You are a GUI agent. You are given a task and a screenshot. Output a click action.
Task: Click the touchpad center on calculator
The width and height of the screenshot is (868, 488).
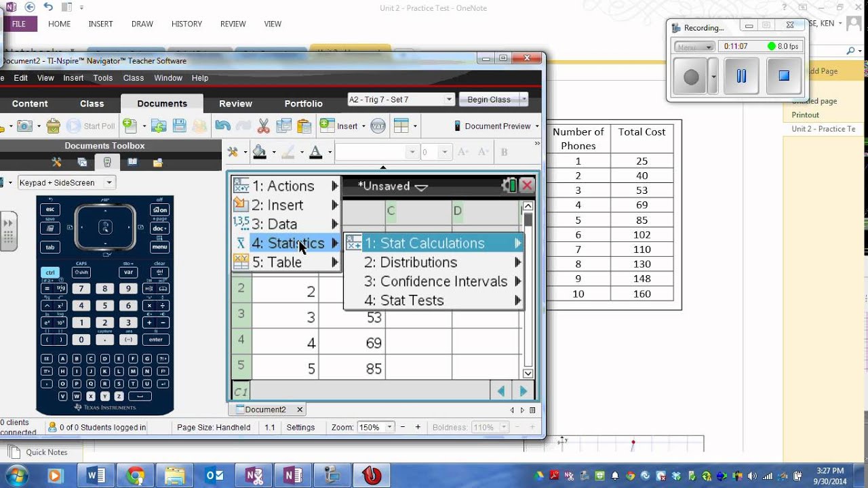tap(105, 228)
